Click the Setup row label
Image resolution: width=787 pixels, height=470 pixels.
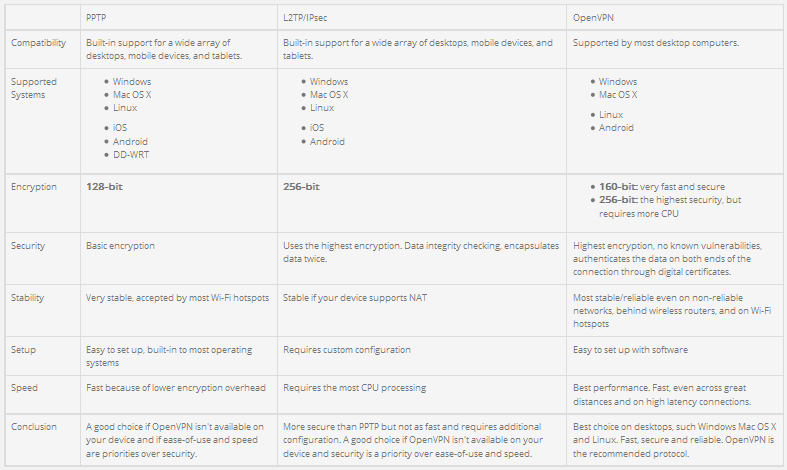pyautogui.click(x=24, y=351)
